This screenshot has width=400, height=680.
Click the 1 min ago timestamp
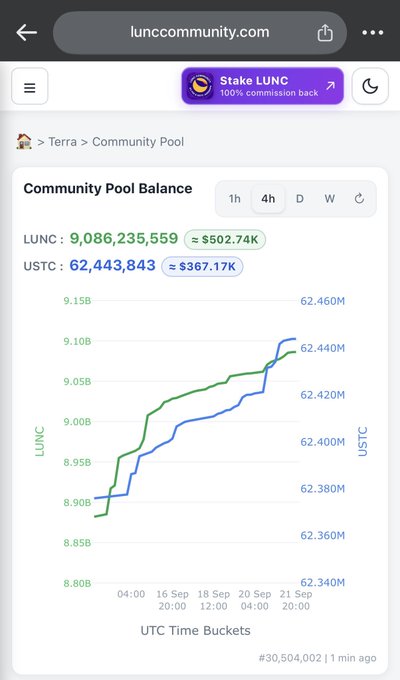(x=353, y=658)
